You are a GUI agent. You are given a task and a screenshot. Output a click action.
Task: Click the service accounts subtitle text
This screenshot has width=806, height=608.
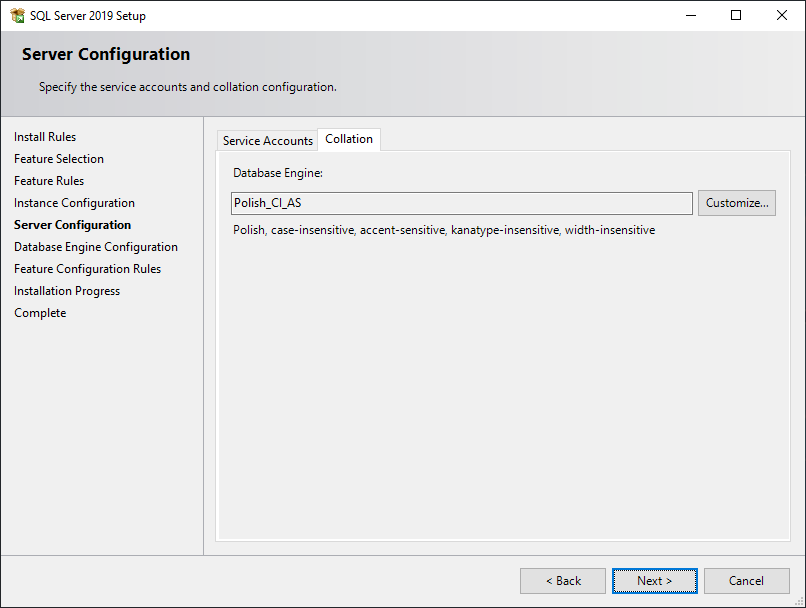coord(188,87)
